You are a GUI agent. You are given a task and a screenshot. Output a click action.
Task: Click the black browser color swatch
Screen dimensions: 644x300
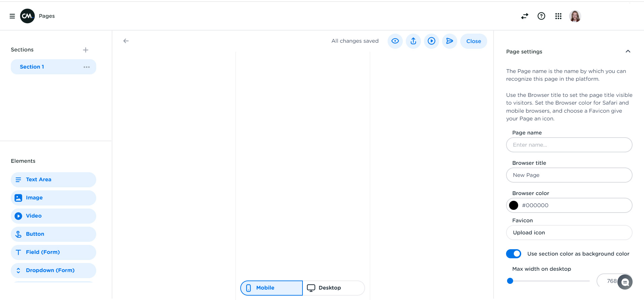click(x=513, y=205)
